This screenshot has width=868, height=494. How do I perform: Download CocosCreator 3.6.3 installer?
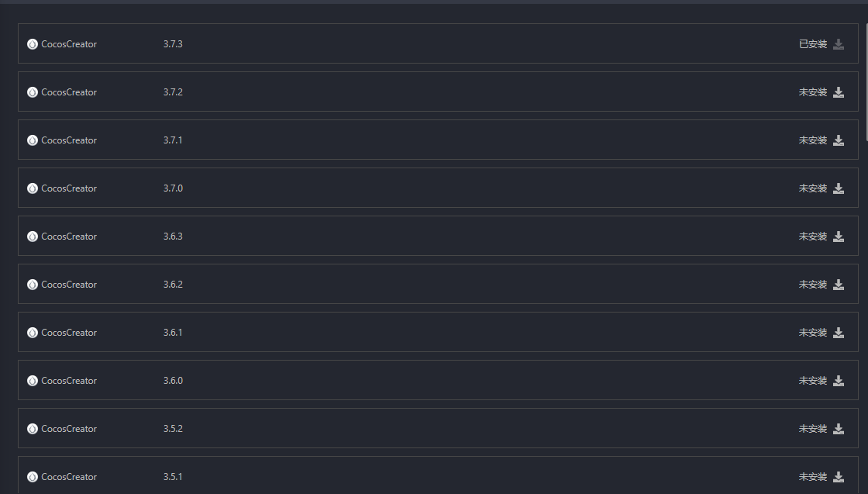click(839, 237)
